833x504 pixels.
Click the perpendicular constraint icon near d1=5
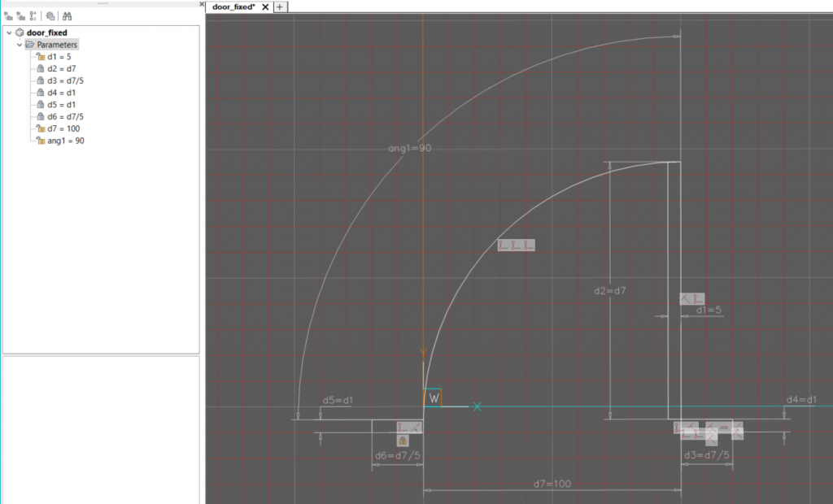[686, 299]
